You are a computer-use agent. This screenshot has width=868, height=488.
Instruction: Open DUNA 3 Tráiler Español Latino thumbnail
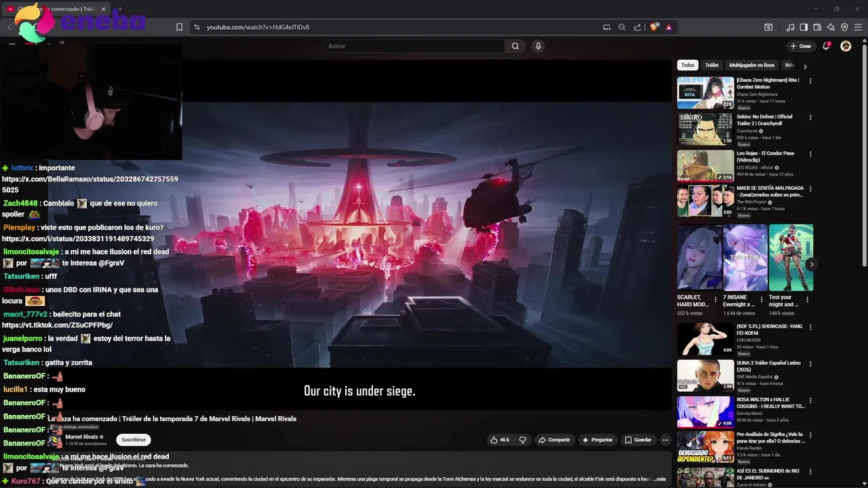(705, 375)
